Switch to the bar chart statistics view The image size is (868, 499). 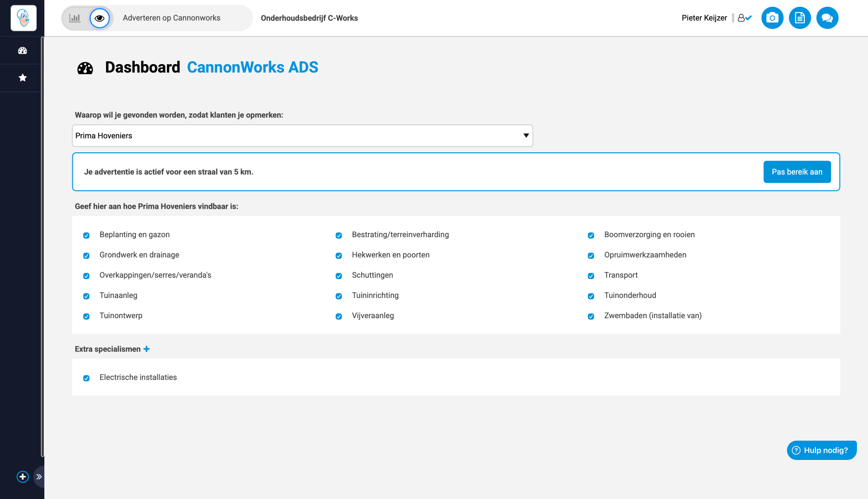click(75, 18)
